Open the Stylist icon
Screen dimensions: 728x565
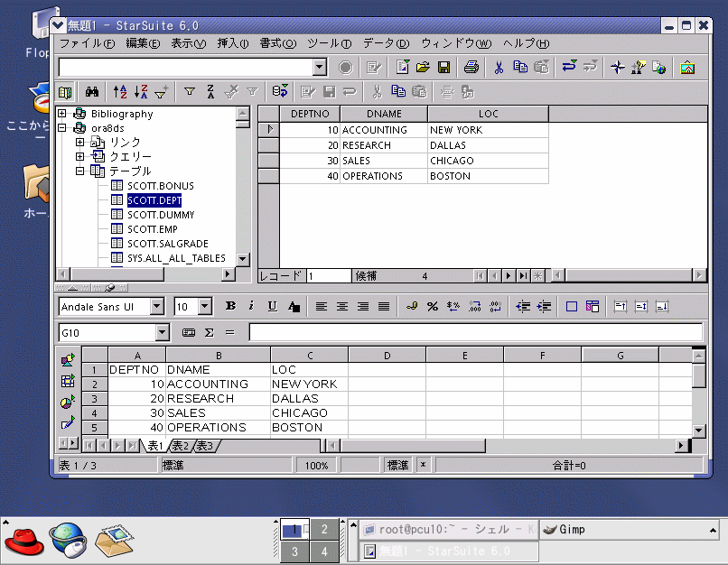coord(639,68)
